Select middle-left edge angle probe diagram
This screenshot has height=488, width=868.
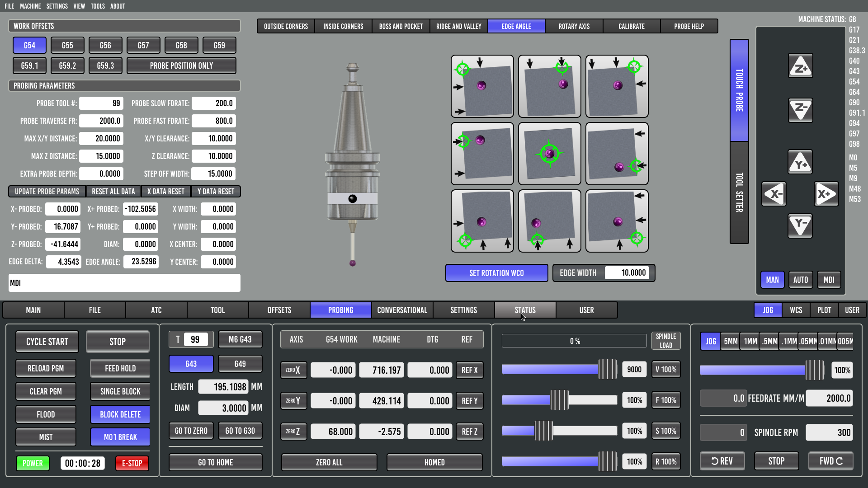click(482, 154)
